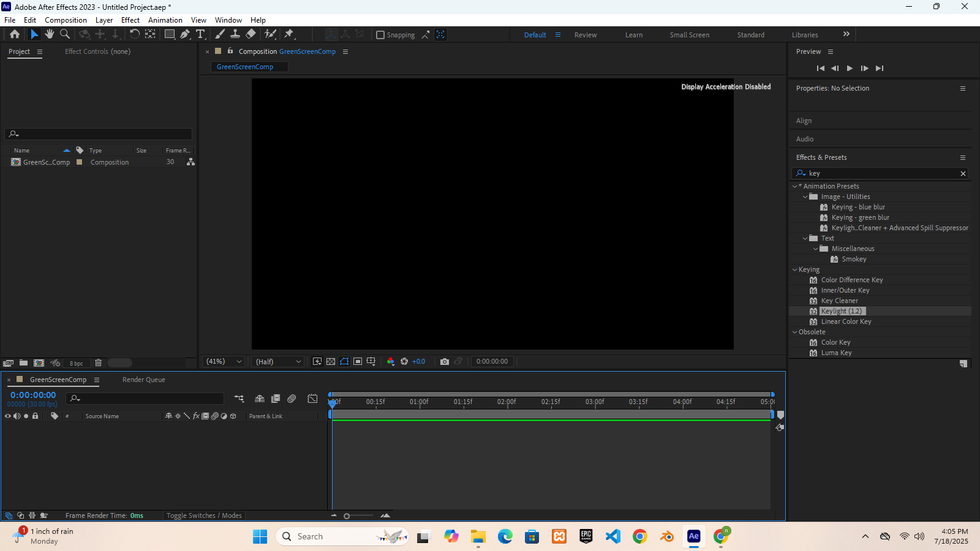The height and width of the screenshot is (551, 980).
Task: Open the Layer menu
Action: click(x=104, y=20)
